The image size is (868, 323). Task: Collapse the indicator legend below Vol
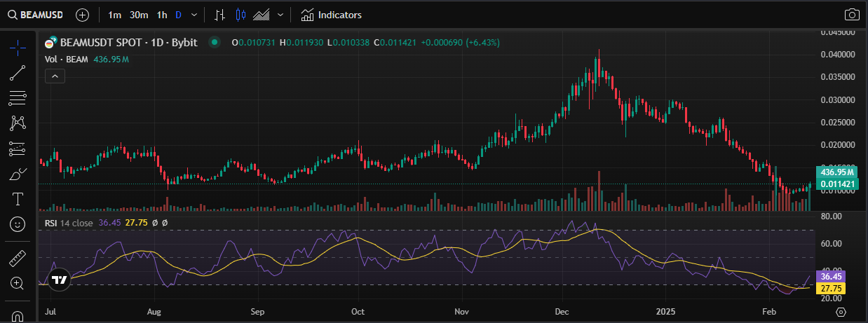[55, 76]
